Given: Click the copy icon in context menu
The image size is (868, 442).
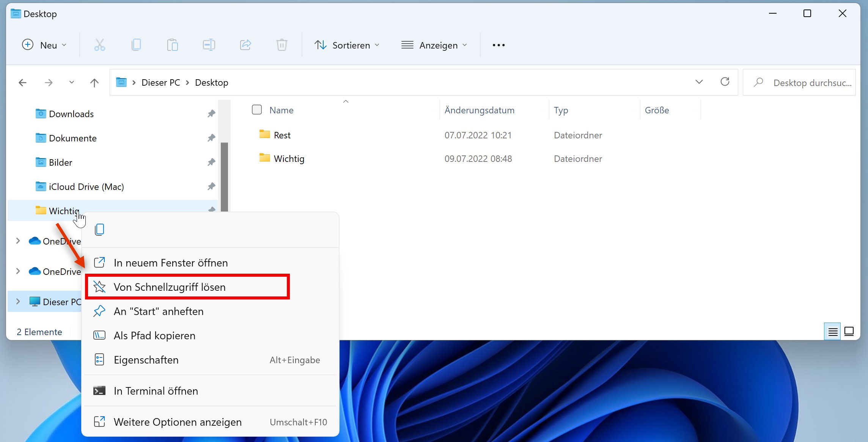Looking at the screenshot, I should (99, 229).
